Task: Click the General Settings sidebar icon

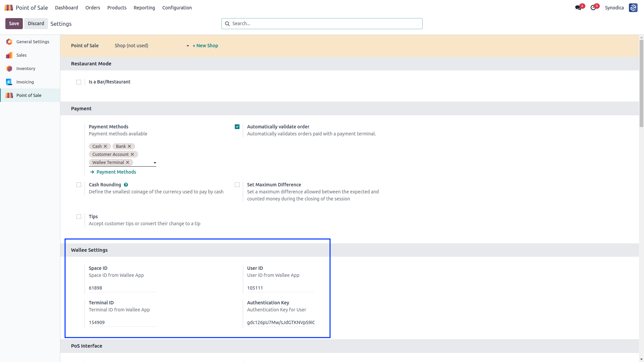Action: click(9, 42)
